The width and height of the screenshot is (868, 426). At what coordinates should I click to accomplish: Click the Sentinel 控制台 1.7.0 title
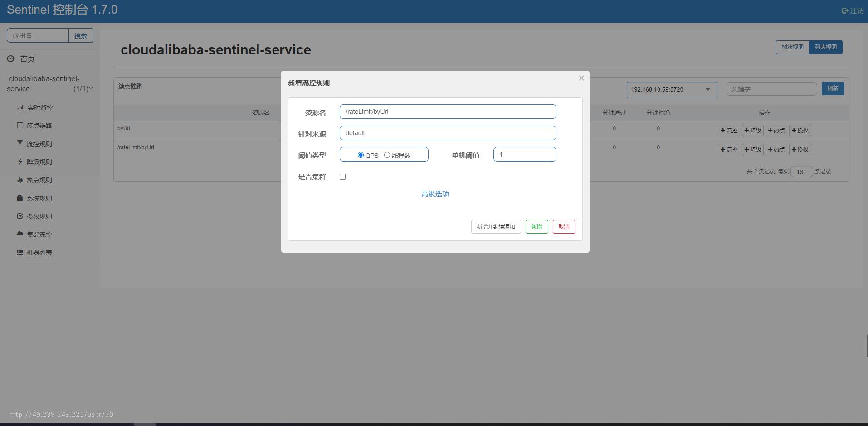[62, 10]
